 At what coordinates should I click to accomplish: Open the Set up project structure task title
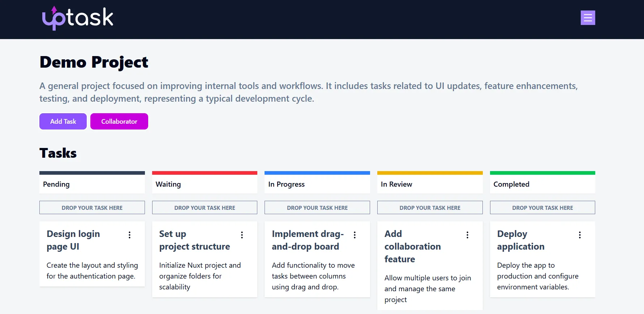coord(194,240)
